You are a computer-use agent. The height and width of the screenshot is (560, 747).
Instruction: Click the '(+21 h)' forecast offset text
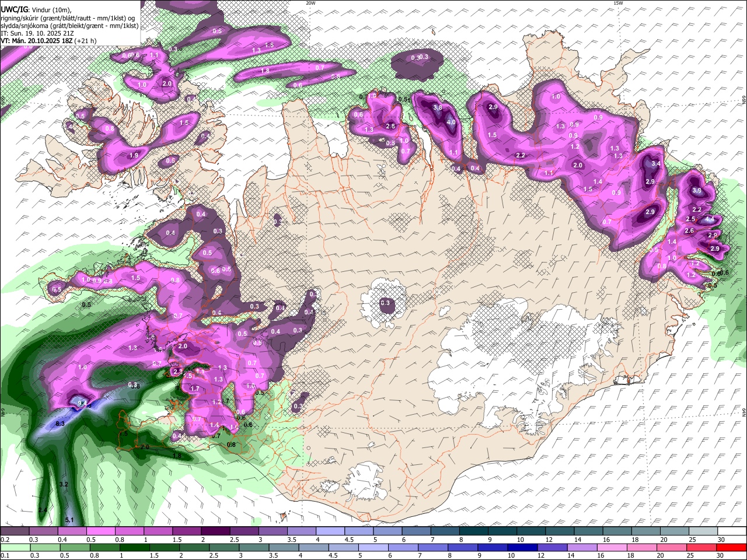point(85,41)
